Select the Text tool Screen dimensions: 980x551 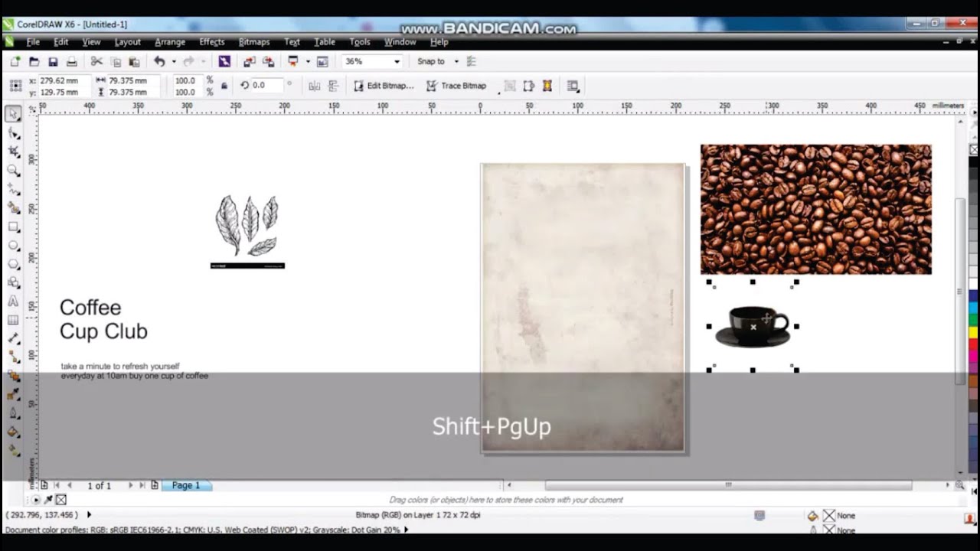coord(13,302)
